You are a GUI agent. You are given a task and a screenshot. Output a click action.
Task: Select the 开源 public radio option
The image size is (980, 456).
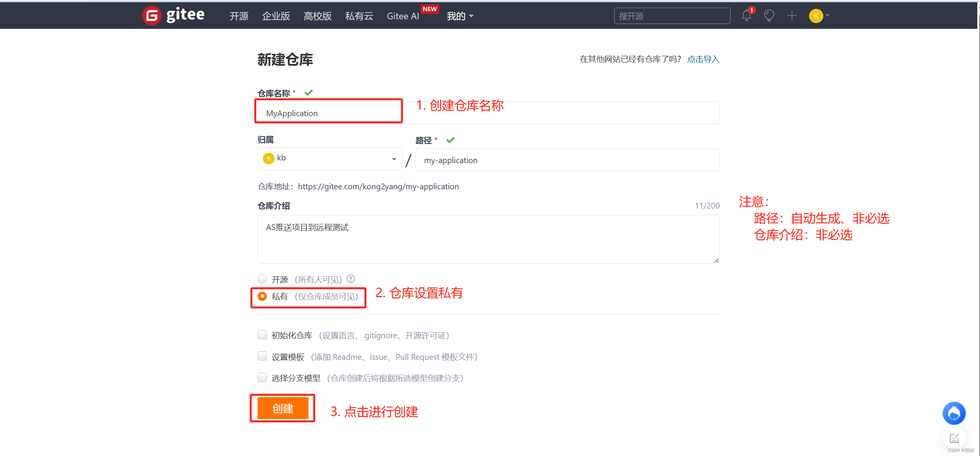262,279
